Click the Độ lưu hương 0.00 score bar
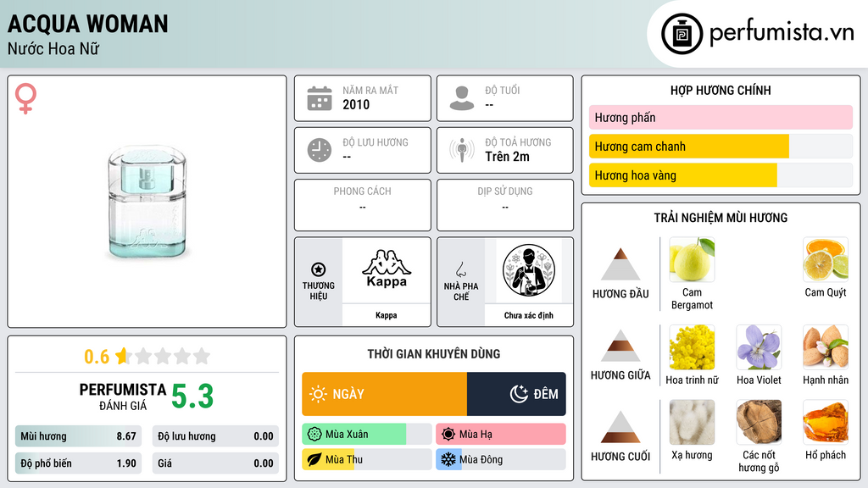This screenshot has height=488, width=868. (x=215, y=436)
